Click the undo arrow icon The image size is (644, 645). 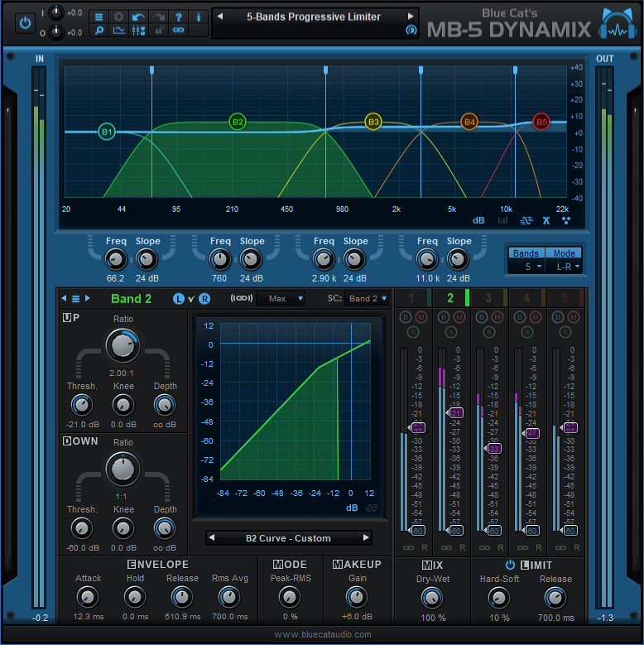138,17
